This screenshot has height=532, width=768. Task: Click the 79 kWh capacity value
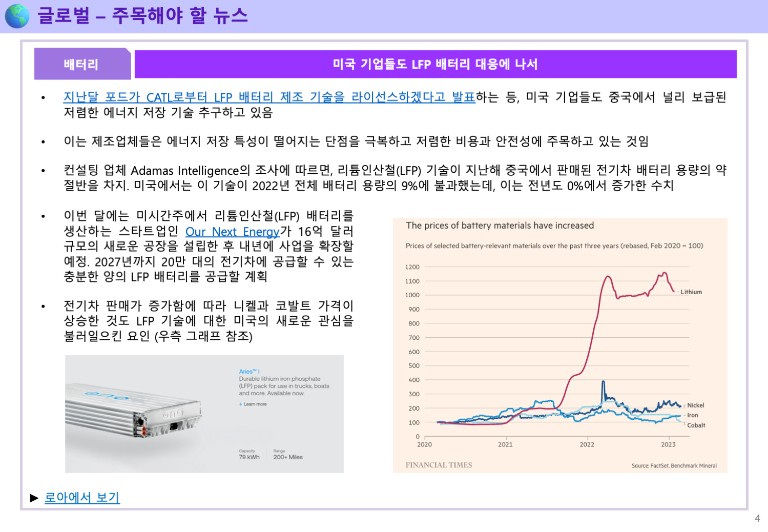click(249, 457)
